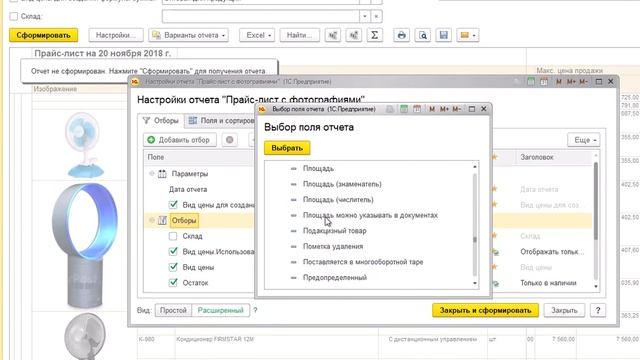Viewport: 640px width, 360px height.
Task: Uncheck the Вид цены filter checkbox
Action: click(x=173, y=267)
